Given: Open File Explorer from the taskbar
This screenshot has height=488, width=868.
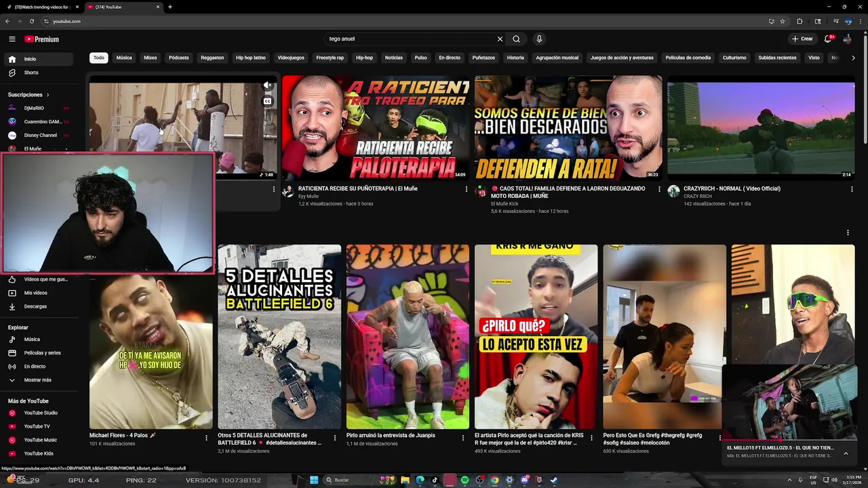Looking at the screenshot, I should (x=405, y=480).
